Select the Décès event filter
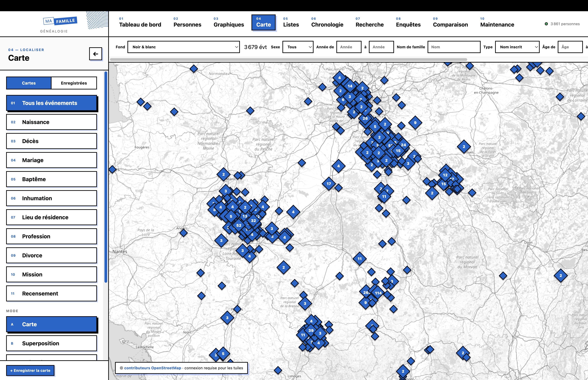 click(x=52, y=141)
